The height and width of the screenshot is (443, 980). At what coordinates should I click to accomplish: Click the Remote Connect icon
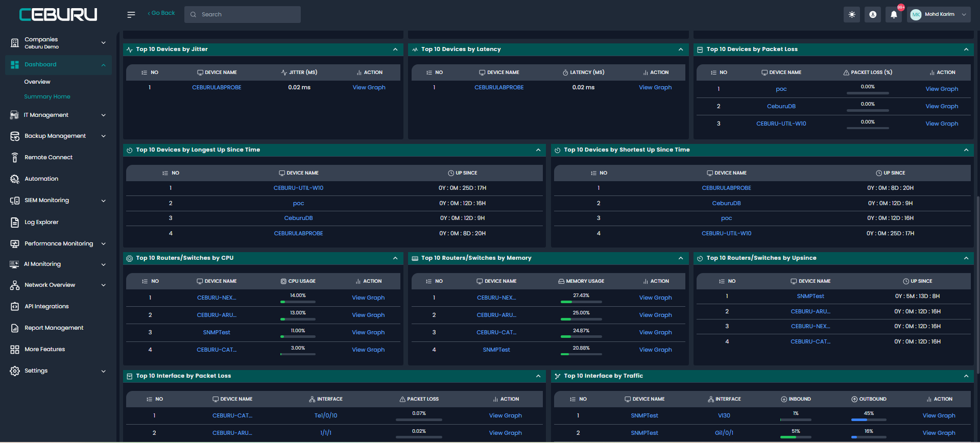click(15, 158)
